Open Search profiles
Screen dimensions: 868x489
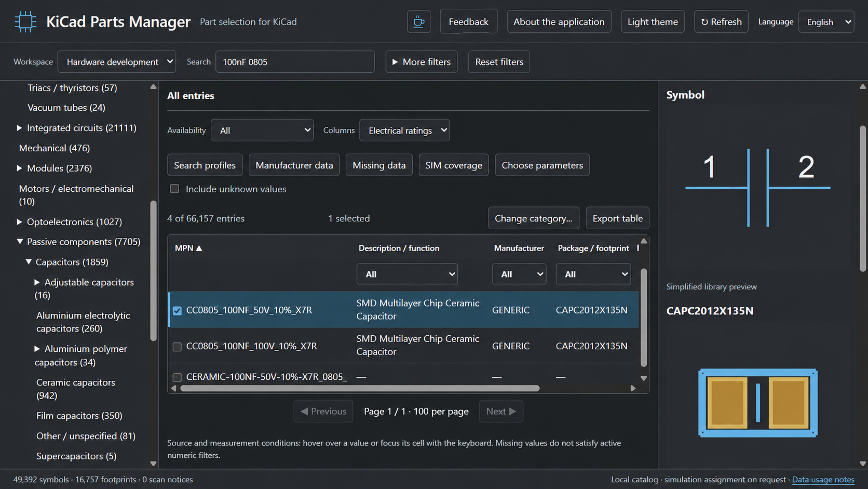[x=205, y=165]
